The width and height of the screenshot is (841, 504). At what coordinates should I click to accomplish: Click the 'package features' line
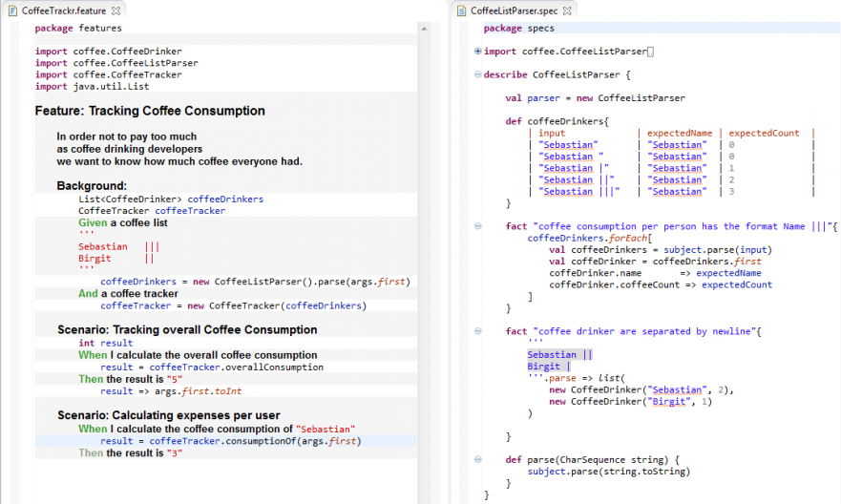(x=78, y=28)
